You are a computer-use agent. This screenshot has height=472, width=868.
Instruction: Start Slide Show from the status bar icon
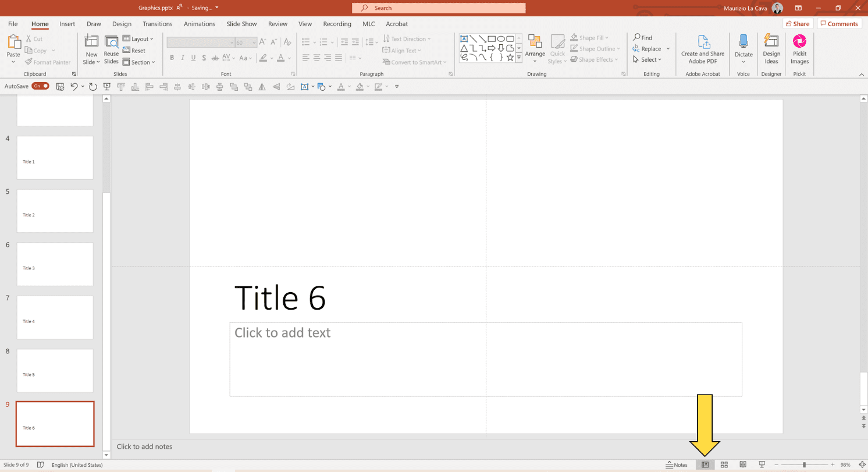click(762, 465)
